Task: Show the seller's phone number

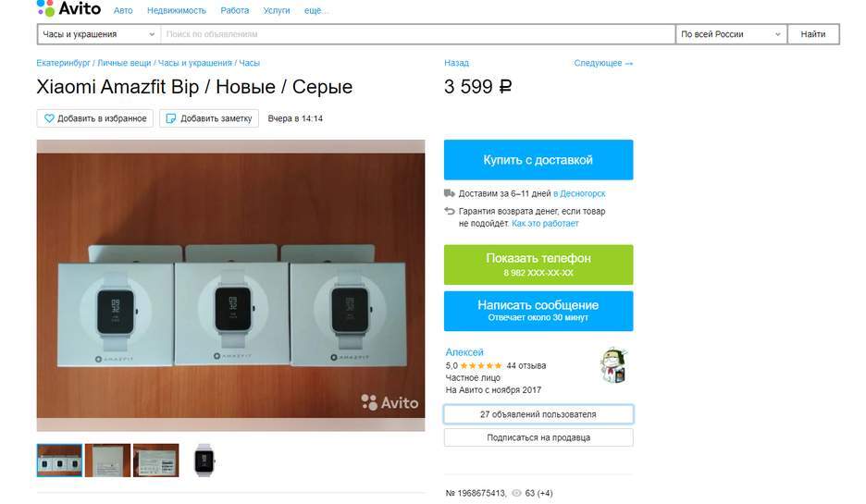Action: point(538,264)
